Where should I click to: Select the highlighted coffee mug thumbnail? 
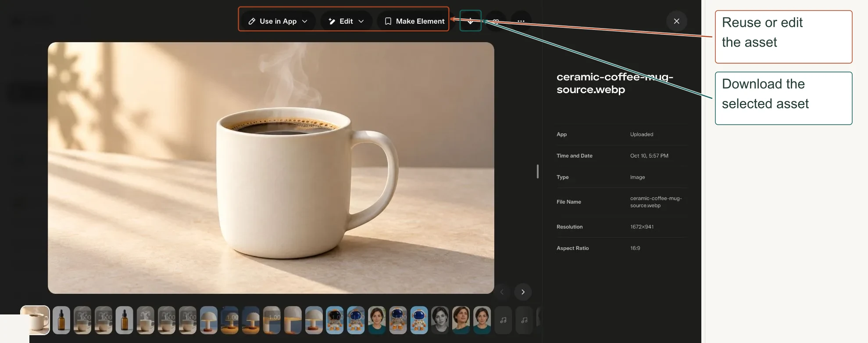click(35, 320)
